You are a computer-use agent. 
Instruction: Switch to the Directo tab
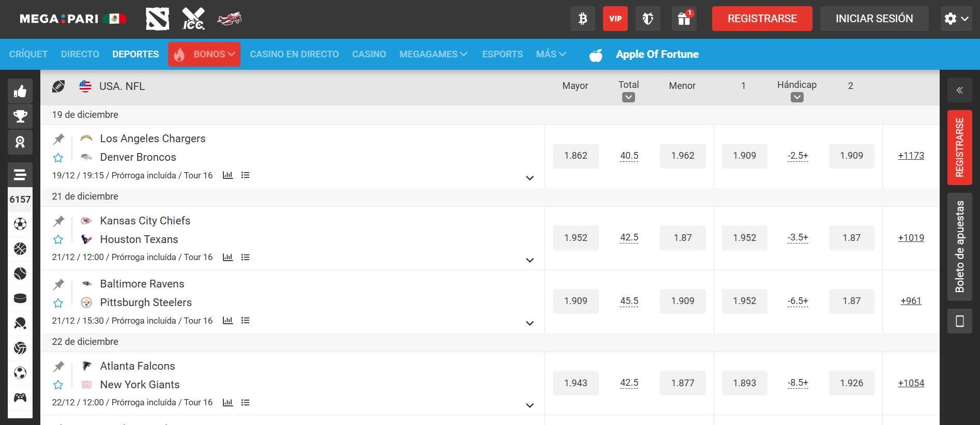pyautogui.click(x=80, y=54)
